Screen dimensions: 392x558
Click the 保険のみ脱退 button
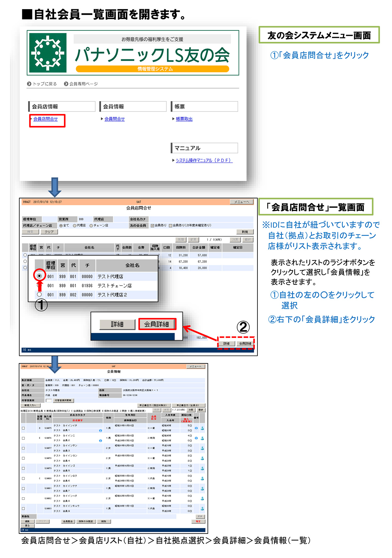coord(86,521)
